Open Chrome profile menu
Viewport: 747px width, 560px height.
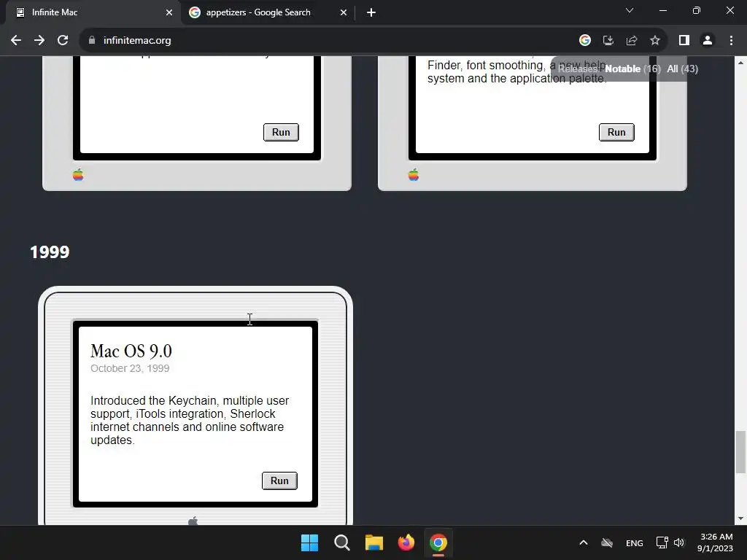click(708, 41)
